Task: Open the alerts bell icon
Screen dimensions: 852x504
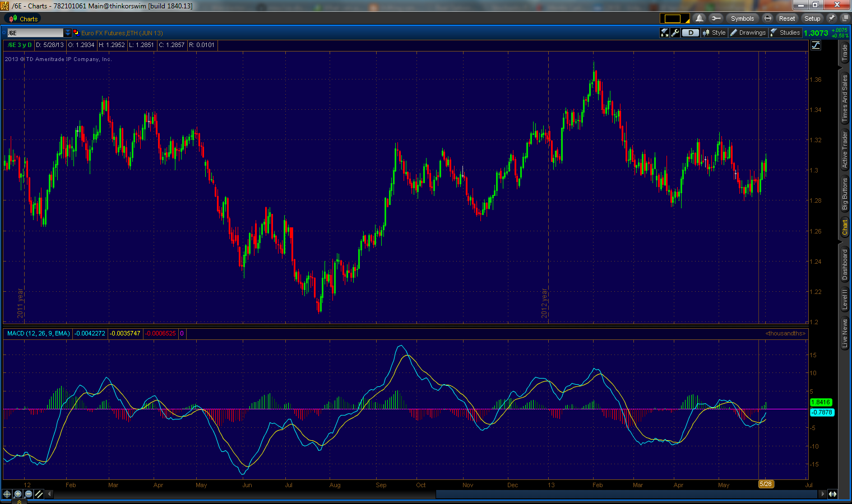Action: click(x=699, y=18)
